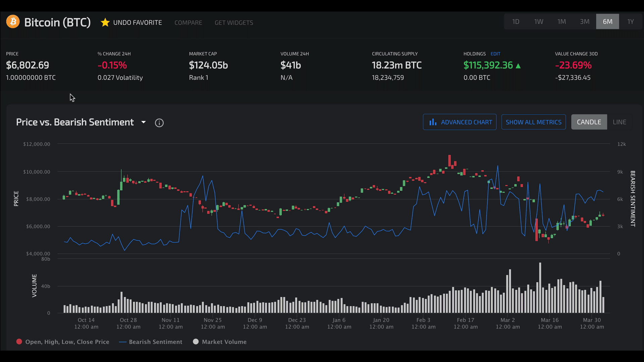Image resolution: width=644 pixels, height=362 pixels.
Task: Open the COMPARE link
Action: (x=188, y=22)
